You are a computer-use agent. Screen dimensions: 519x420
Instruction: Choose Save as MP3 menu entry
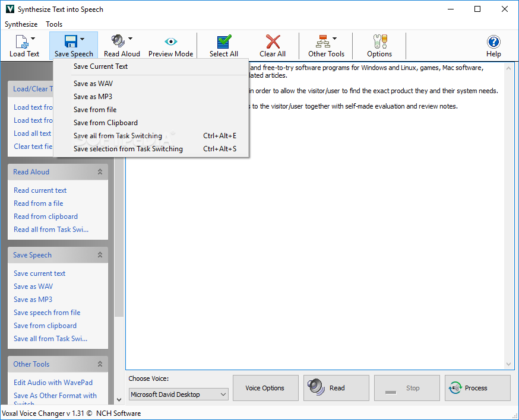[151, 97]
